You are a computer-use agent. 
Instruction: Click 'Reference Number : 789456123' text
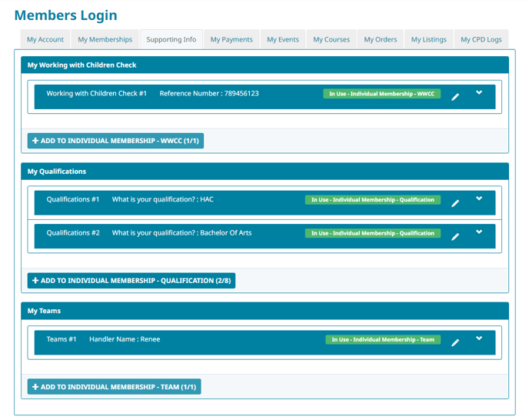coord(209,94)
